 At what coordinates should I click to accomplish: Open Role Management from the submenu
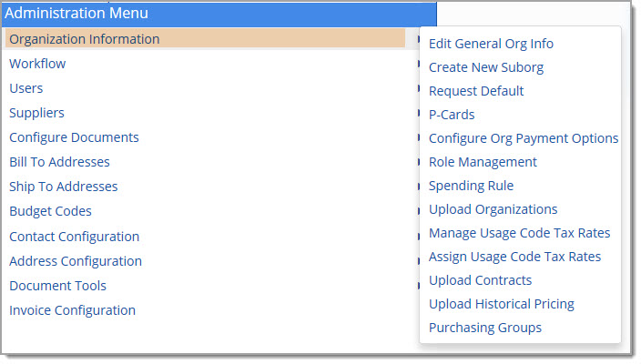pyautogui.click(x=483, y=162)
